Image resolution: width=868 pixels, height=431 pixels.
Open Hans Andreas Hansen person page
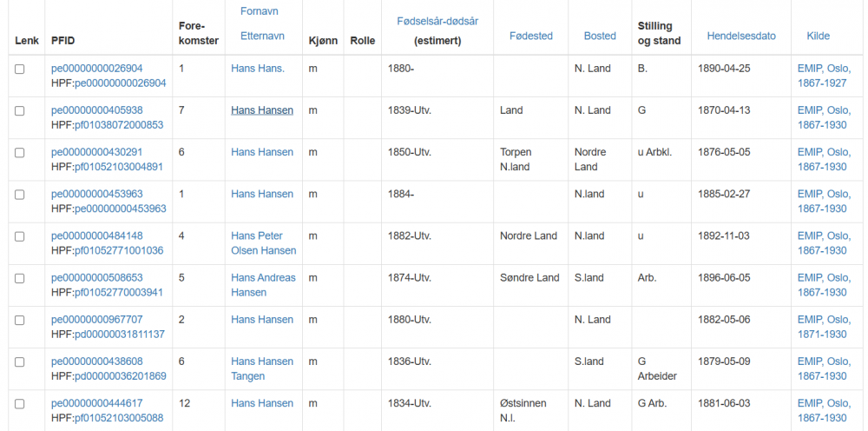263,285
